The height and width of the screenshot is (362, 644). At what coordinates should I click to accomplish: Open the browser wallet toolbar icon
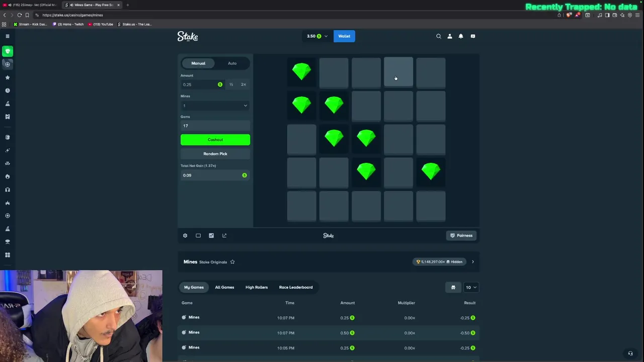click(615, 15)
